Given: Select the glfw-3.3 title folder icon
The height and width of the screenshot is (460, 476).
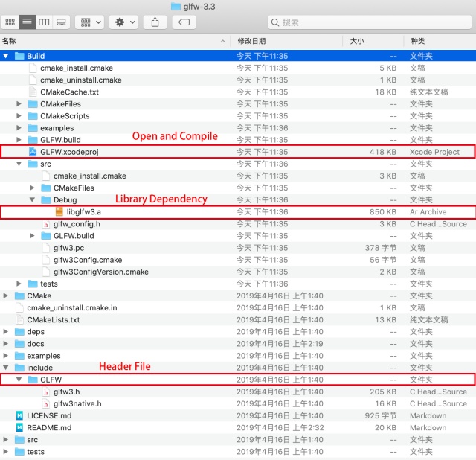Looking at the screenshot, I should 176,7.
